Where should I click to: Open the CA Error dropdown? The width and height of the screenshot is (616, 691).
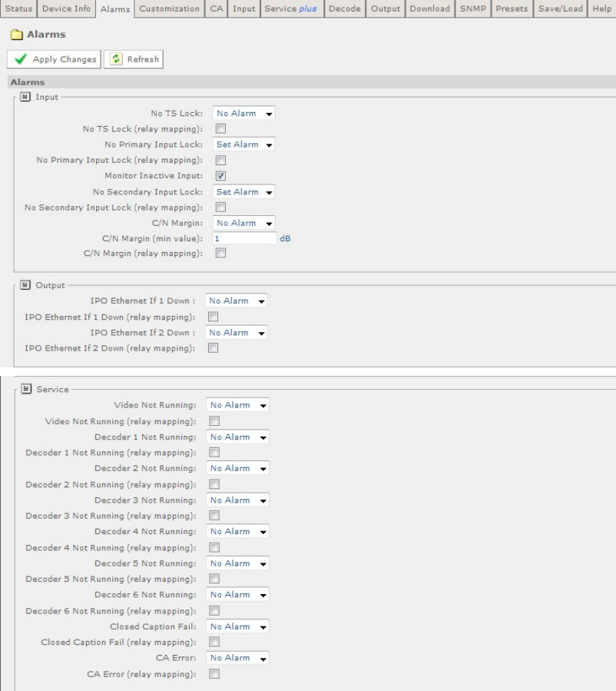click(238, 658)
